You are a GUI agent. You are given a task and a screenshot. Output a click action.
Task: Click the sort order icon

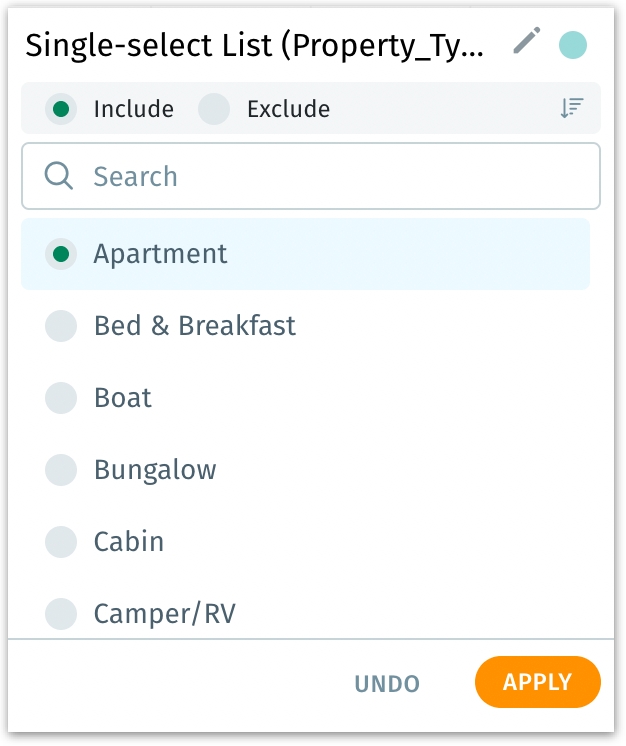point(572,109)
